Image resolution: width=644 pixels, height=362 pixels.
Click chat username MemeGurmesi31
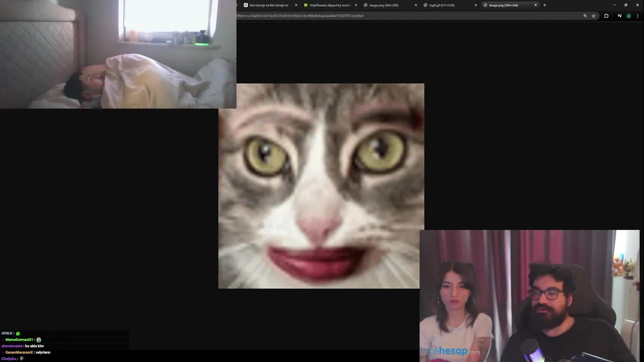coord(19,340)
